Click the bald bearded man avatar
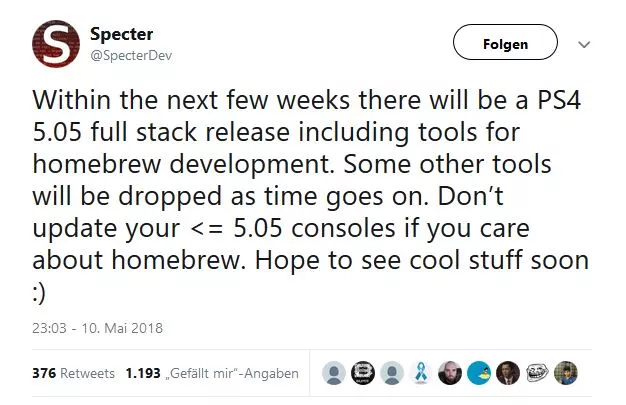Viewport: 626px width, 405px height. click(x=450, y=373)
